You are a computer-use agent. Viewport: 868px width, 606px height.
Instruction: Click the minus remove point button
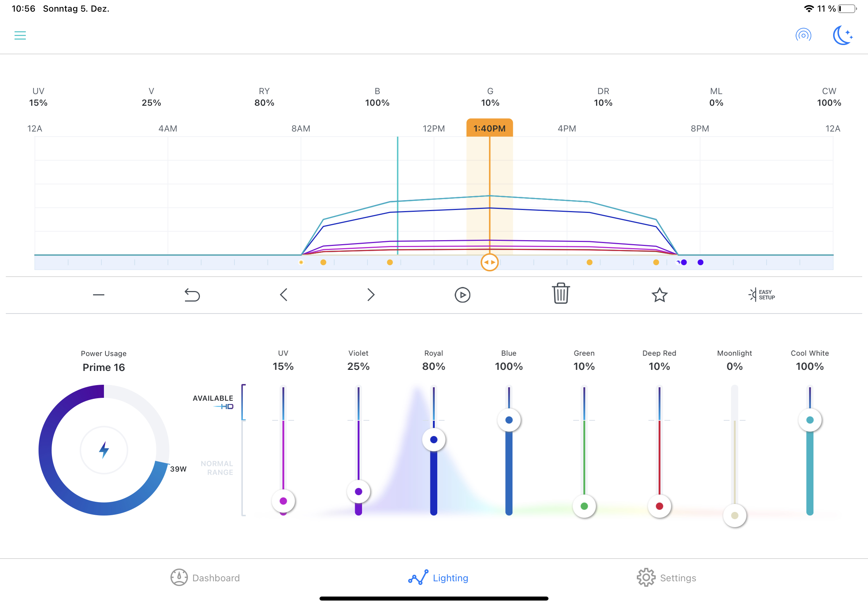[x=99, y=295]
